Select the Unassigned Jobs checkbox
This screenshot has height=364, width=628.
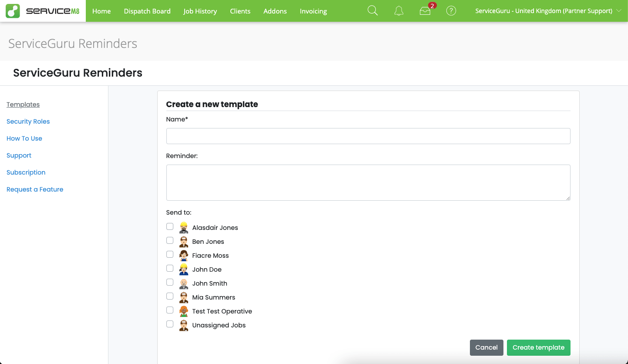(x=170, y=324)
